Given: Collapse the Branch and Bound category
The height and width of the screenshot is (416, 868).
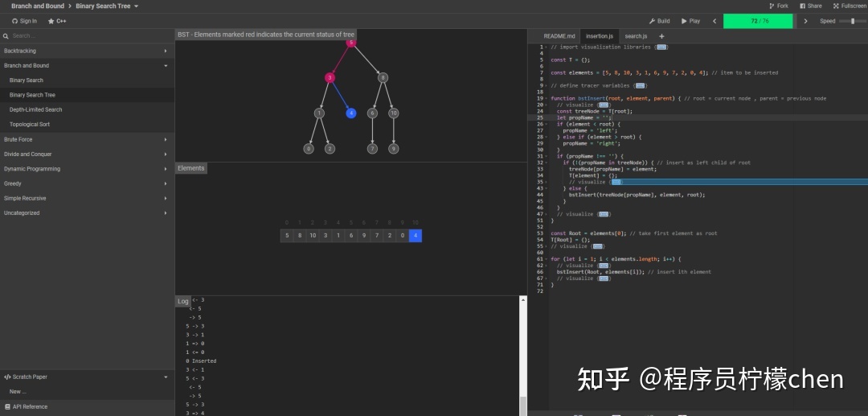Looking at the screenshot, I should tap(87, 65).
